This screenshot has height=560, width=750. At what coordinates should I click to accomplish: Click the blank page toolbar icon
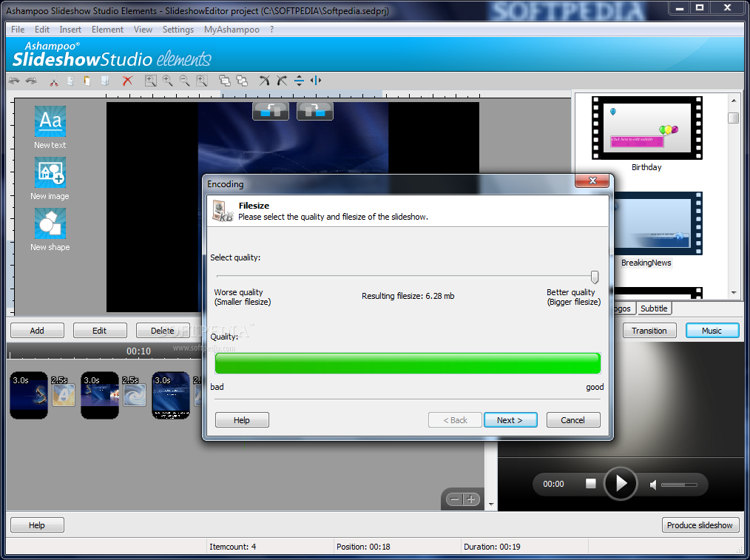click(105, 81)
